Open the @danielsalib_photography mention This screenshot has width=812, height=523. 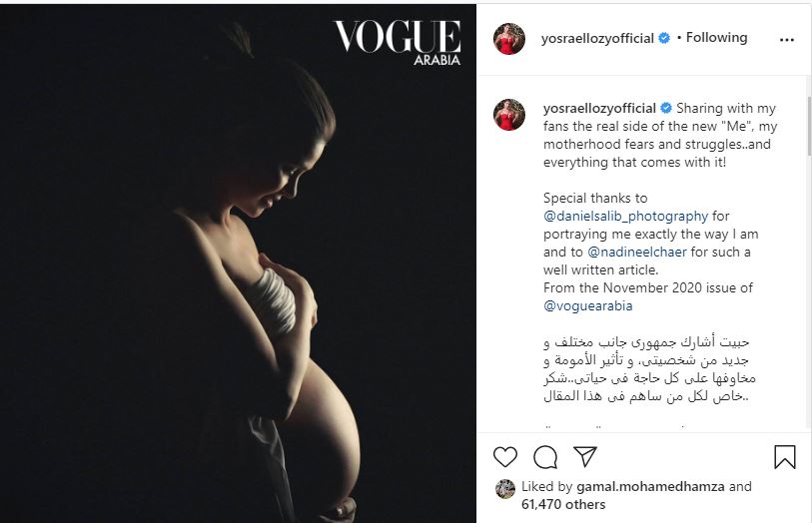click(x=625, y=216)
